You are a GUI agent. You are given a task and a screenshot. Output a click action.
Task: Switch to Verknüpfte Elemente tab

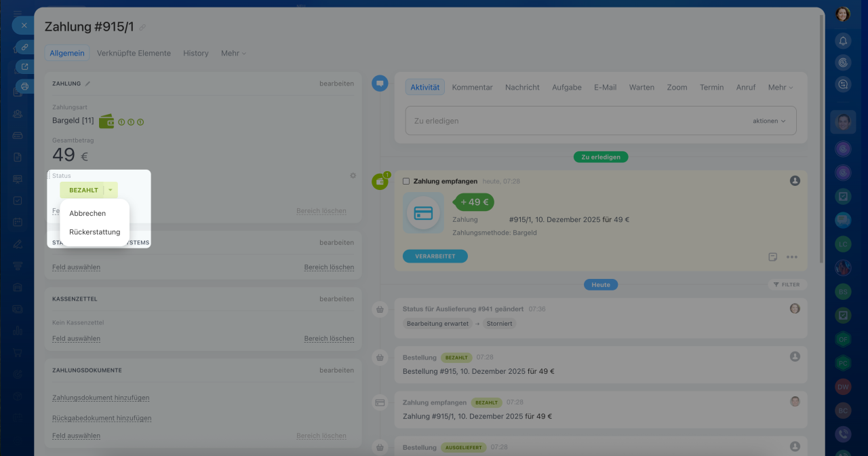tap(134, 53)
